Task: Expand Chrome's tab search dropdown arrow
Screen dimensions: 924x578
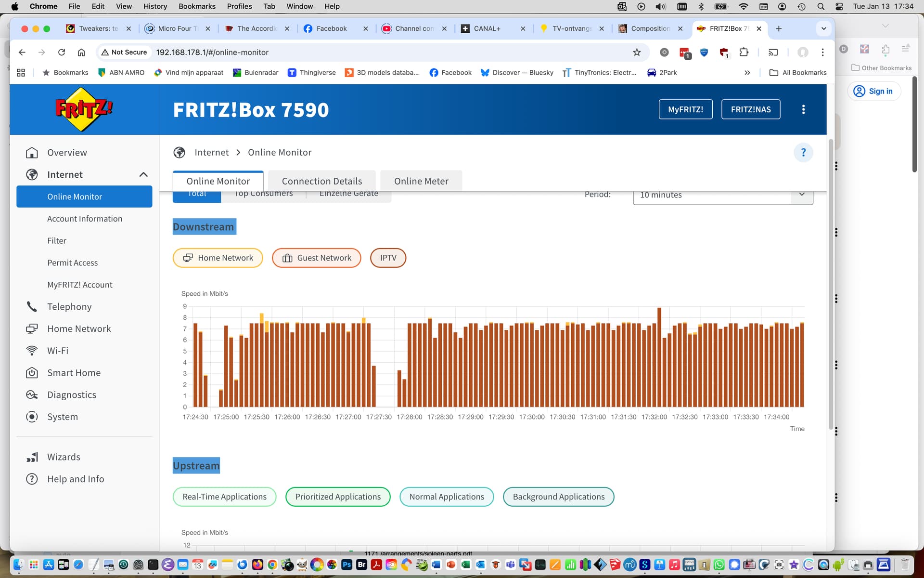Action: 823,29
